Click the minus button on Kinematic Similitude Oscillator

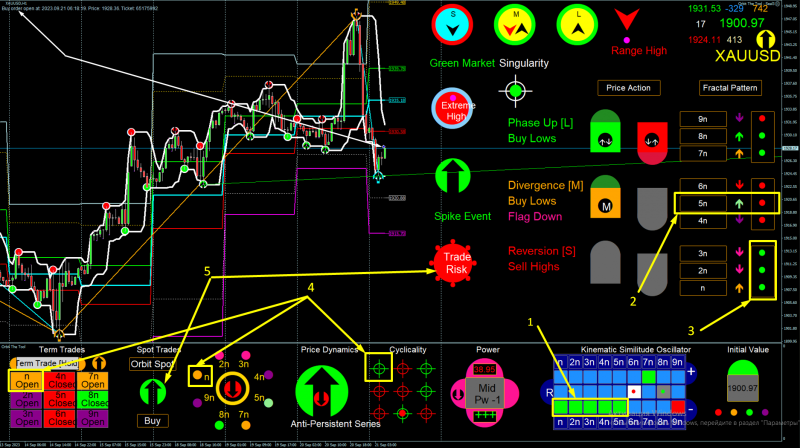point(691,409)
